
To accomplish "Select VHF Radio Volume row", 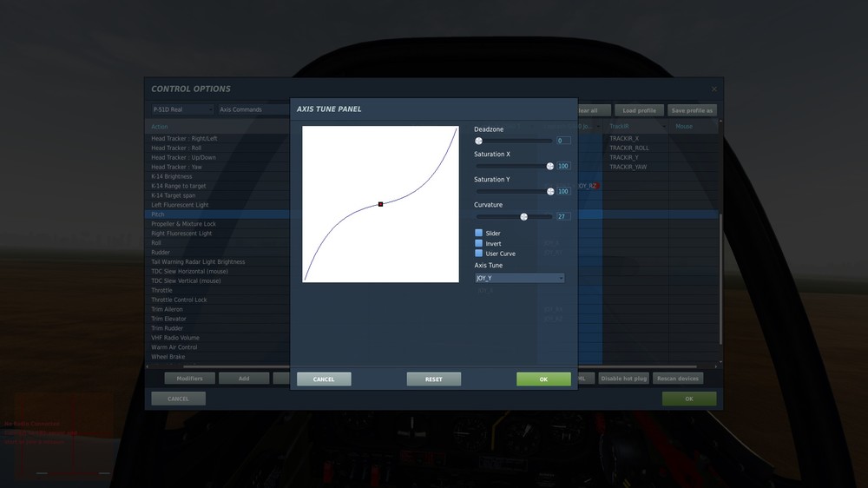I will [218, 337].
